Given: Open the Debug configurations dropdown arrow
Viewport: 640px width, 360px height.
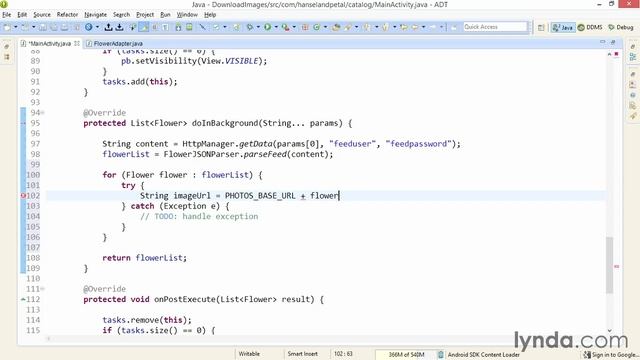Looking at the screenshot, I should coord(258,27).
